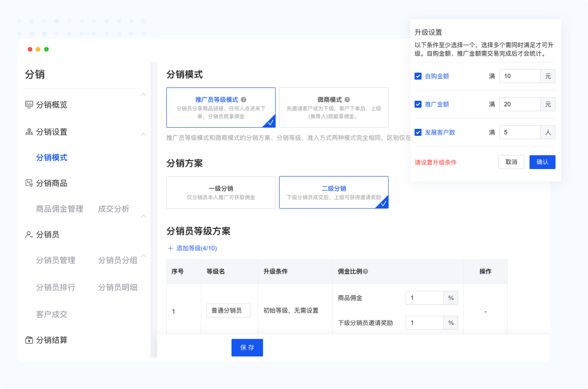Go to 分销员管理
Image resolution: width=588 pixels, height=389 pixels.
click(55, 260)
